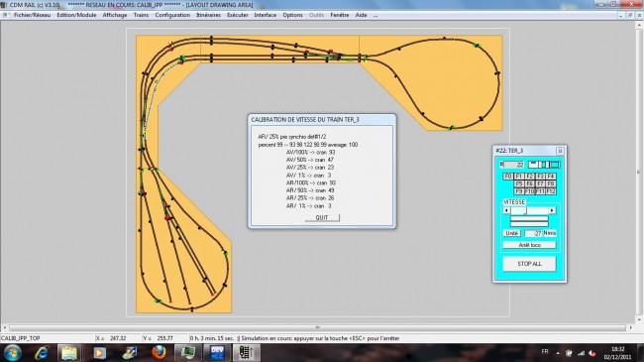The width and height of the screenshot is (644, 362).
Task: Show hidden system tray icons arrow
Action: [558, 353]
